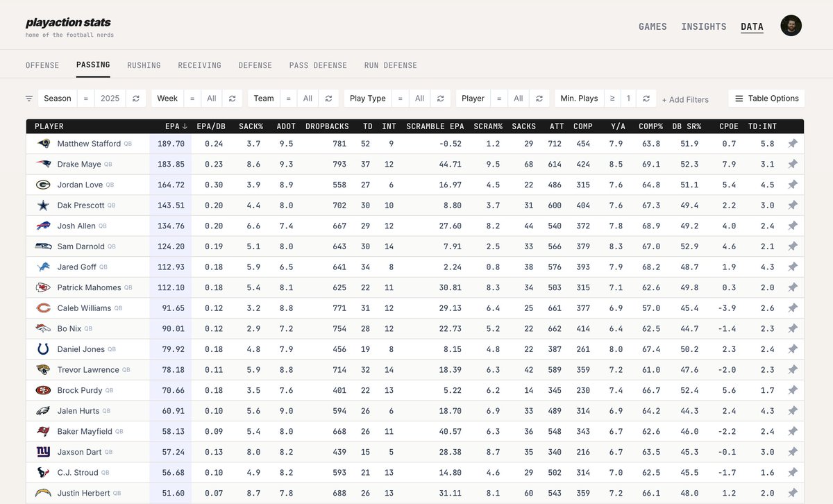Pin the Matthew Stafford row

[793, 144]
